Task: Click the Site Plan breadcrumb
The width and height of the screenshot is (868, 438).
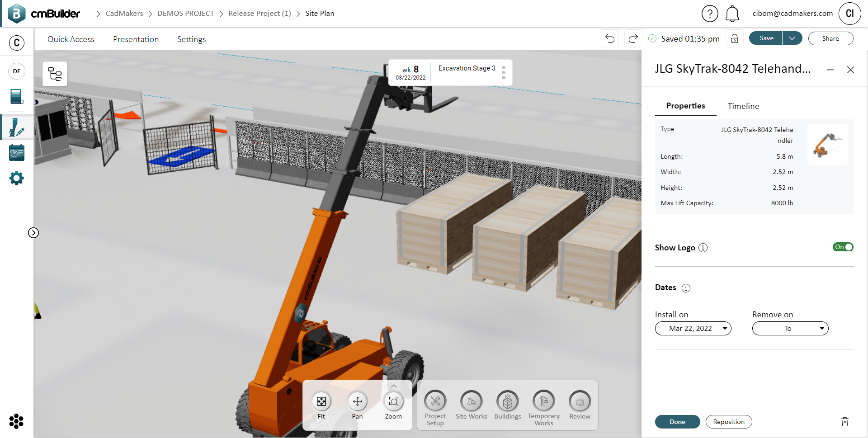Action: [x=320, y=14]
